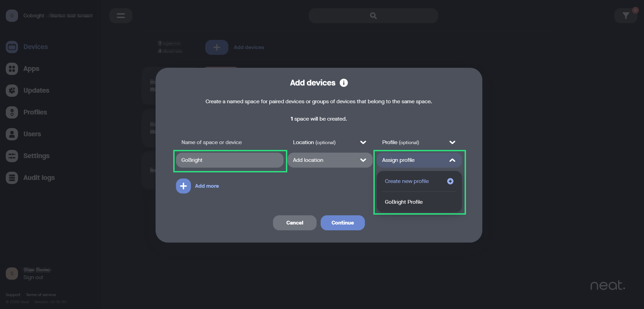Click the Updates gear icon in sidebar

(x=12, y=91)
